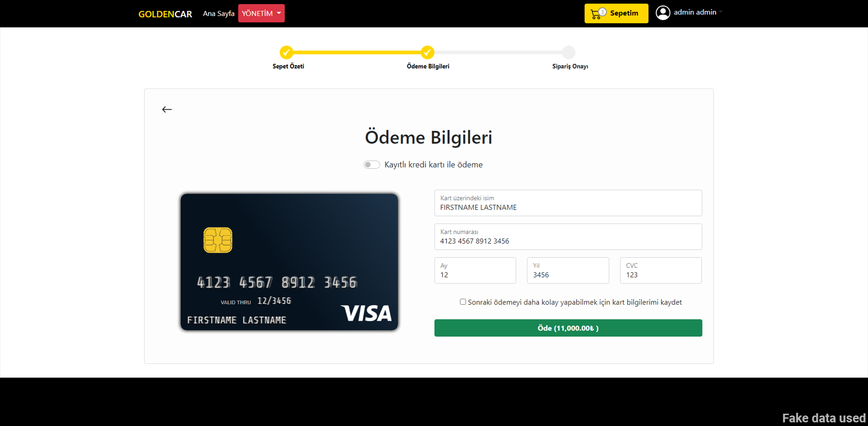Click the shopping cart icon
This screenshot has height=426, width=868.
pos(596,14)
